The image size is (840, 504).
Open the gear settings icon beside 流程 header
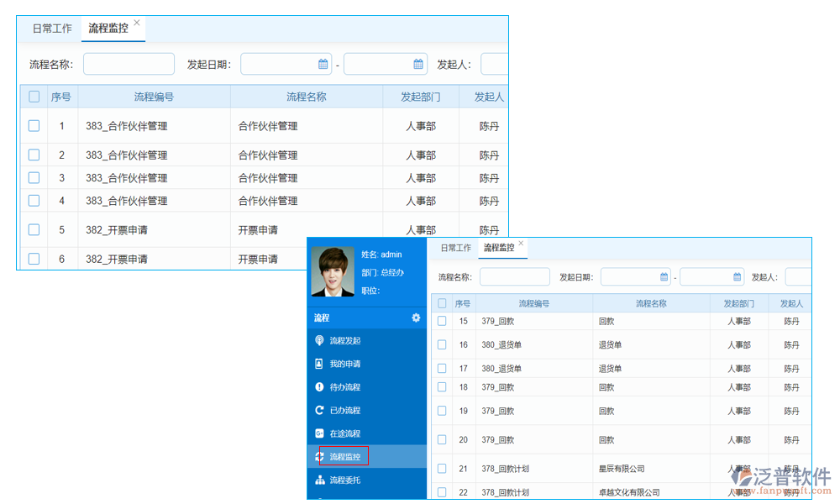tap(414, 318)
